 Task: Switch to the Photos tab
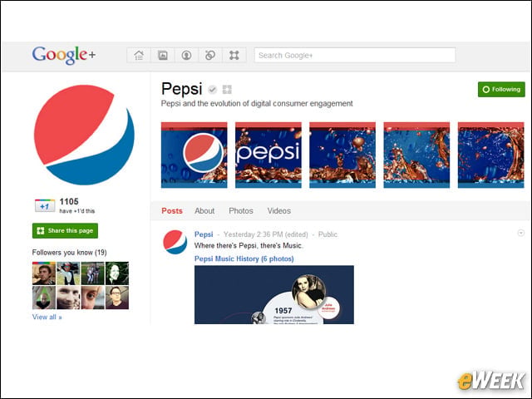241,210
